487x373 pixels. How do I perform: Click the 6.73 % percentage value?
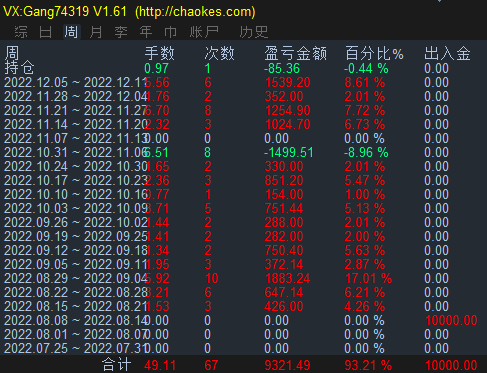365,124
